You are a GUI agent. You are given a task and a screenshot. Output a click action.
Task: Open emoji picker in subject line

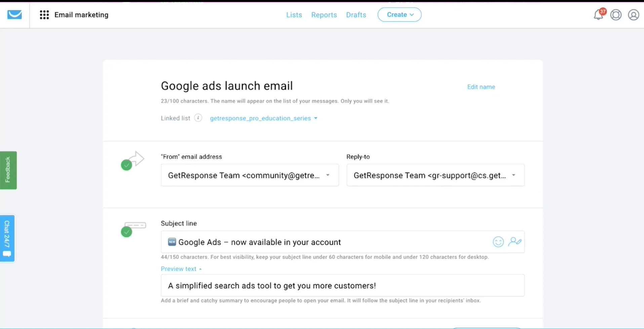pos(498,242)
